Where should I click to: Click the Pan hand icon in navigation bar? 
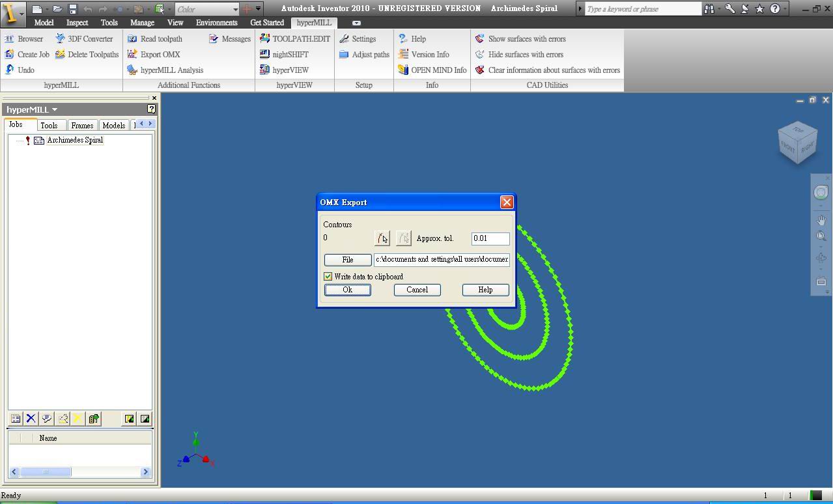pos(821,221)
